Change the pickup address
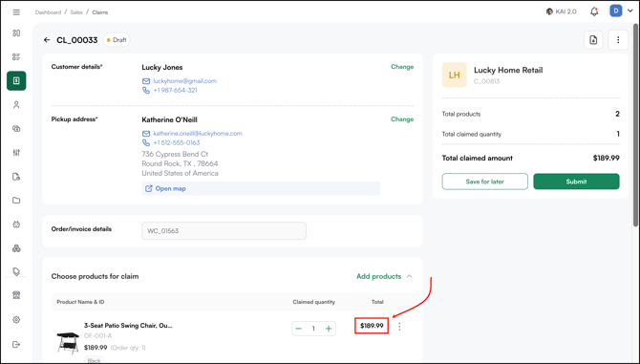 [402, 119]
